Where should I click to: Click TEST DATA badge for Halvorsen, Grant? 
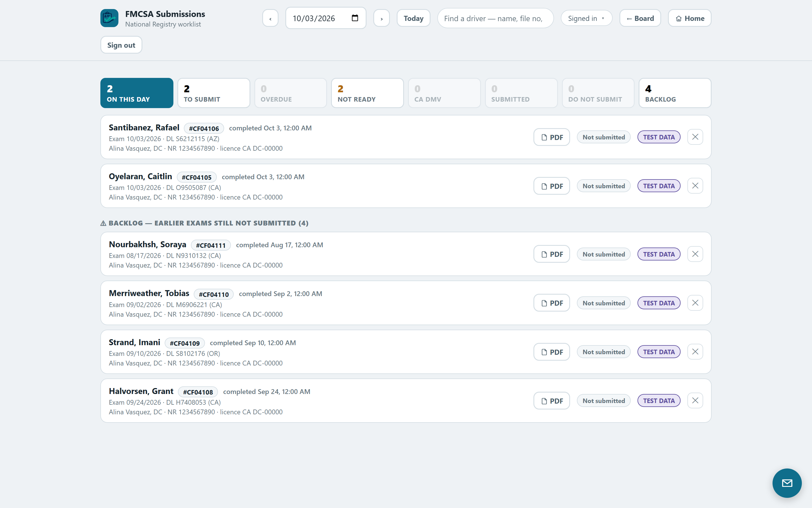[x=659, y=400]
